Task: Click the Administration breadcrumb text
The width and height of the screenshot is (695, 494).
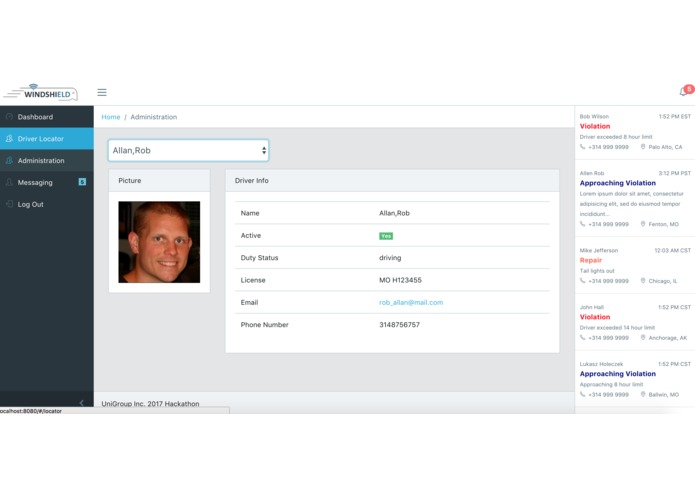Action: (154, 117)
